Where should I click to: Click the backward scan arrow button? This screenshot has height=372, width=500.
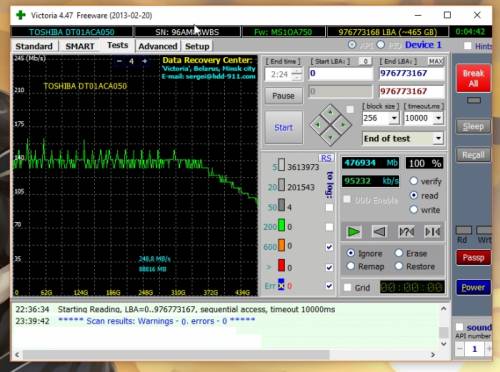point(379,231)
